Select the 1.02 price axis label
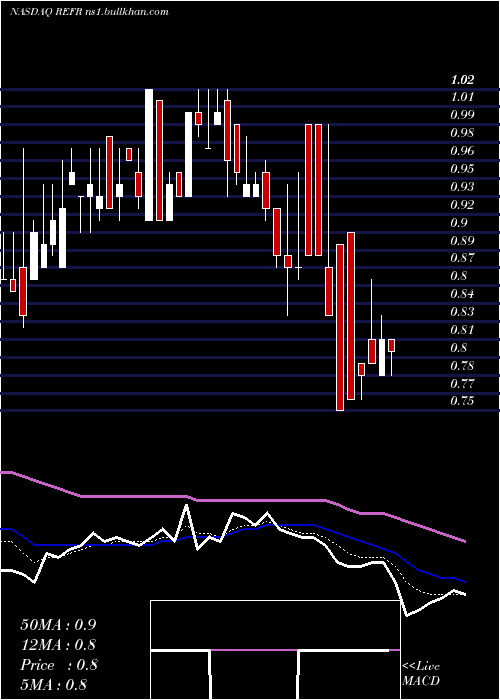This screenshot has width=500, height=700. (462, 80)
